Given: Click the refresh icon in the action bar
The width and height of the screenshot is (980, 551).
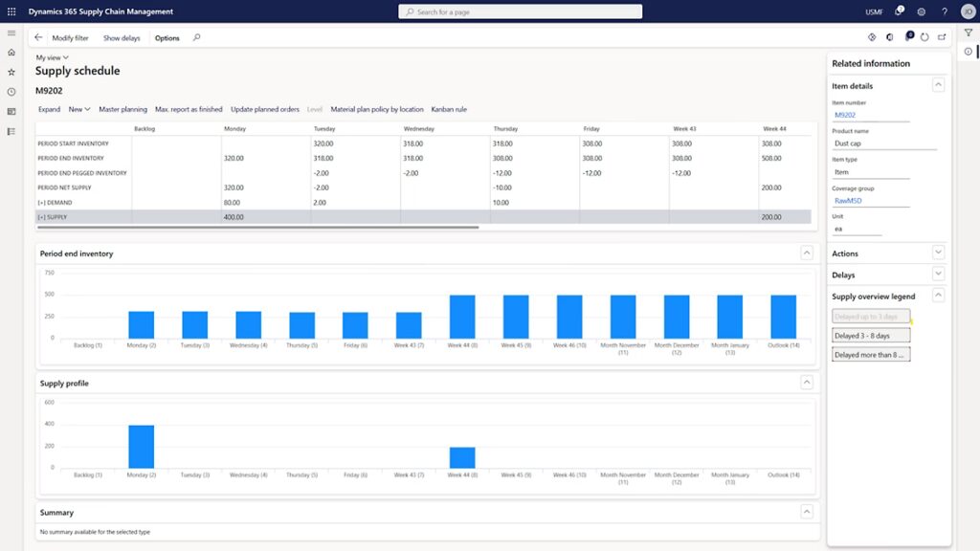Looking at the screenshot, I should coord(924,37).
